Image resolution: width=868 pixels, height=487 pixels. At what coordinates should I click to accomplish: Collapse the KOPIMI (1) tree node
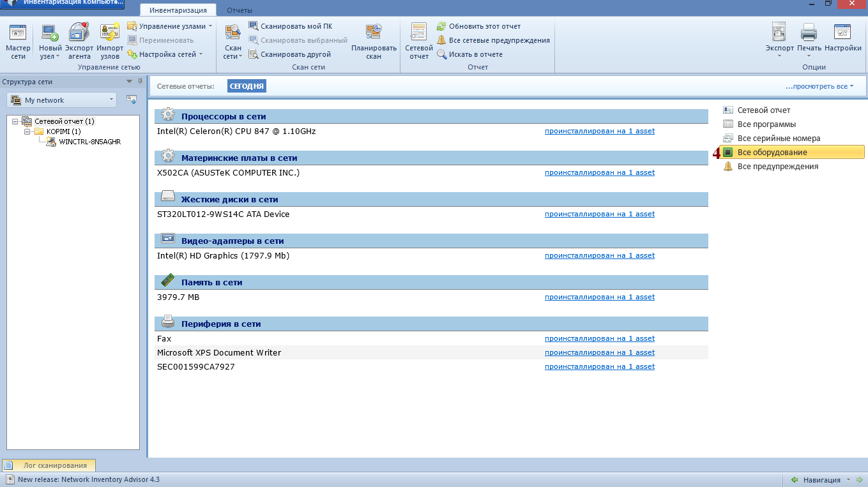pyautogui.click(x=27, y=131)
